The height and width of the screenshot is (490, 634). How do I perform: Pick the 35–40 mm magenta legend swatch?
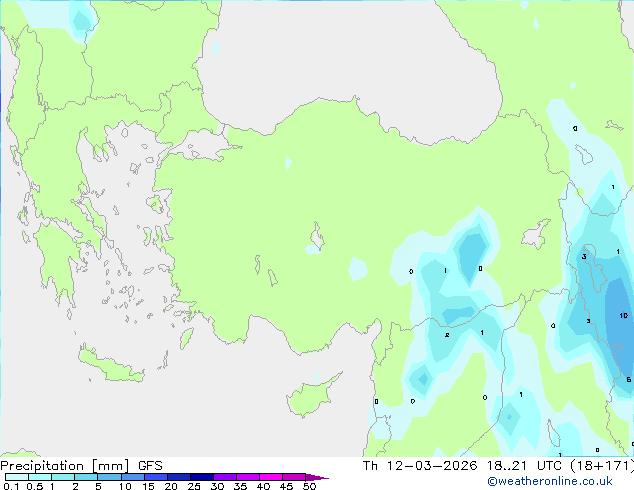[248, 477]
